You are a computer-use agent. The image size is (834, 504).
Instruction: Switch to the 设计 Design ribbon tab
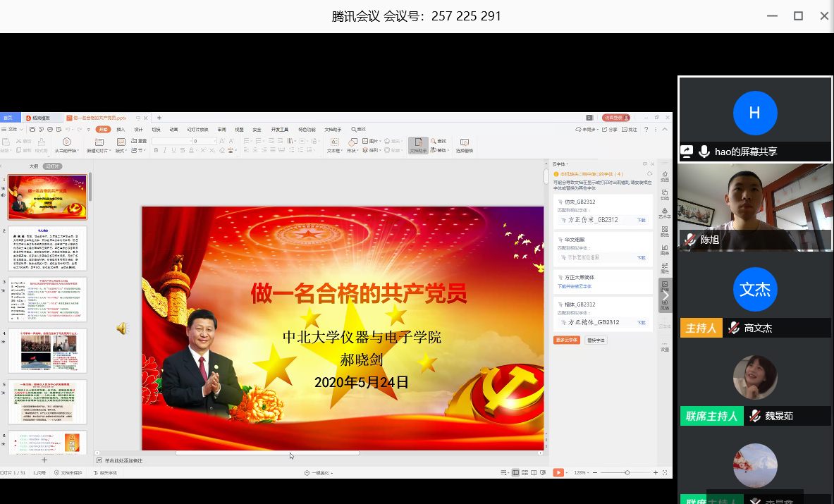click(138, 130)
